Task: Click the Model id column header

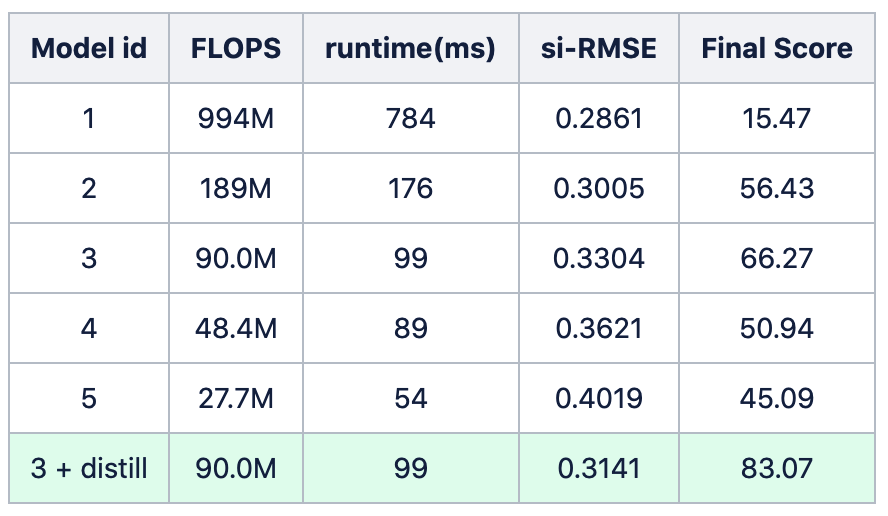Action: 89,48
